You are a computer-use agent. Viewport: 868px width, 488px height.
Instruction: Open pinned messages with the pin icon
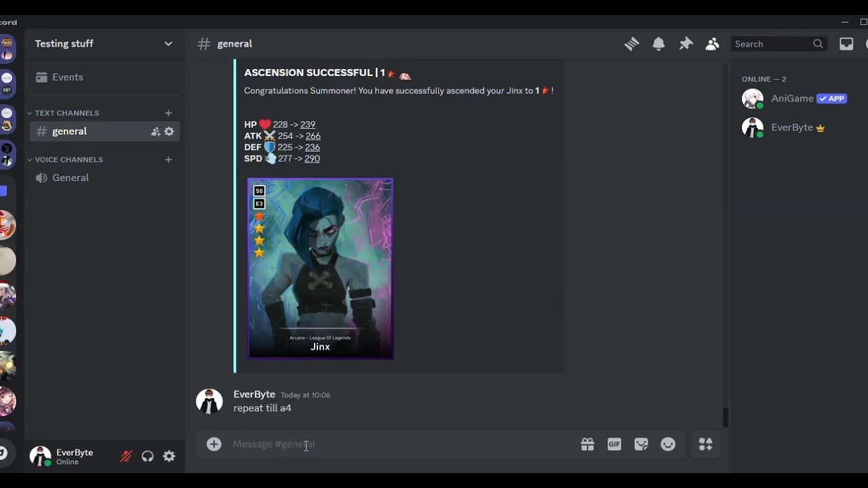[x=686, y=44]
